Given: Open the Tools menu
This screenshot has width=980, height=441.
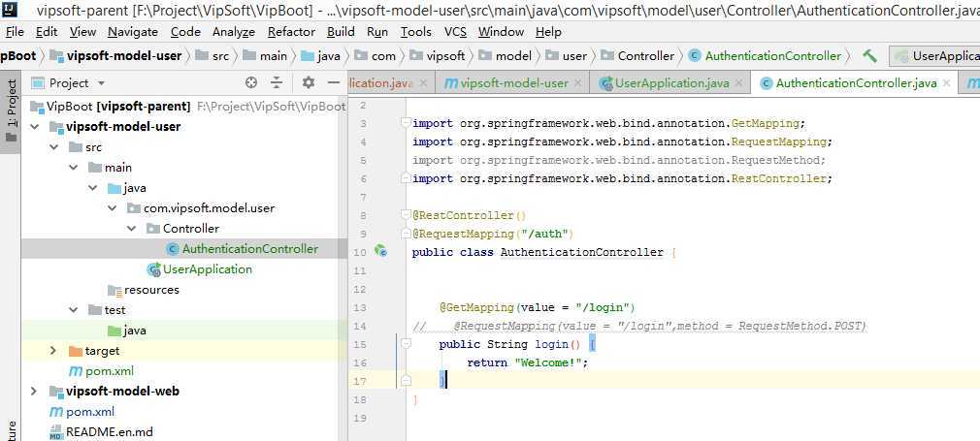Looking at the screenshot, I should coord(416,32).
